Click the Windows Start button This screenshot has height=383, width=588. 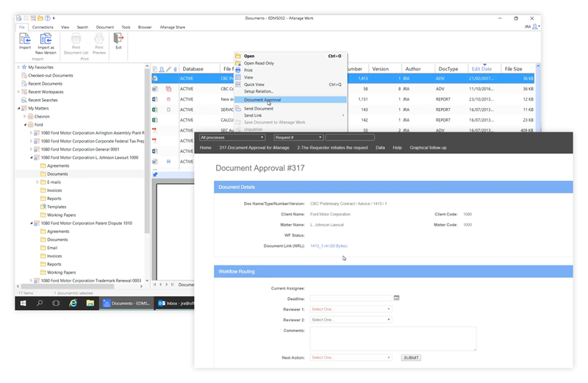23,303
